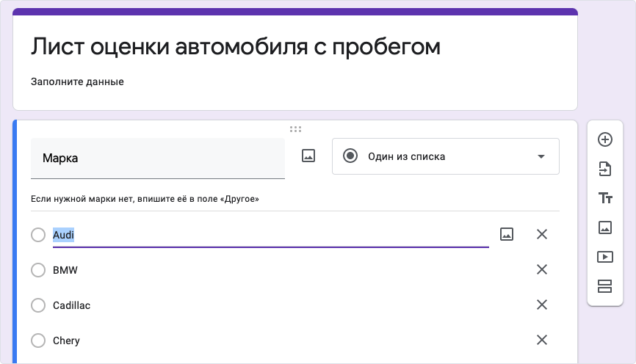Remove the Audi option
The height and width of the screenshot is (364, 636).
pos(542,234)
